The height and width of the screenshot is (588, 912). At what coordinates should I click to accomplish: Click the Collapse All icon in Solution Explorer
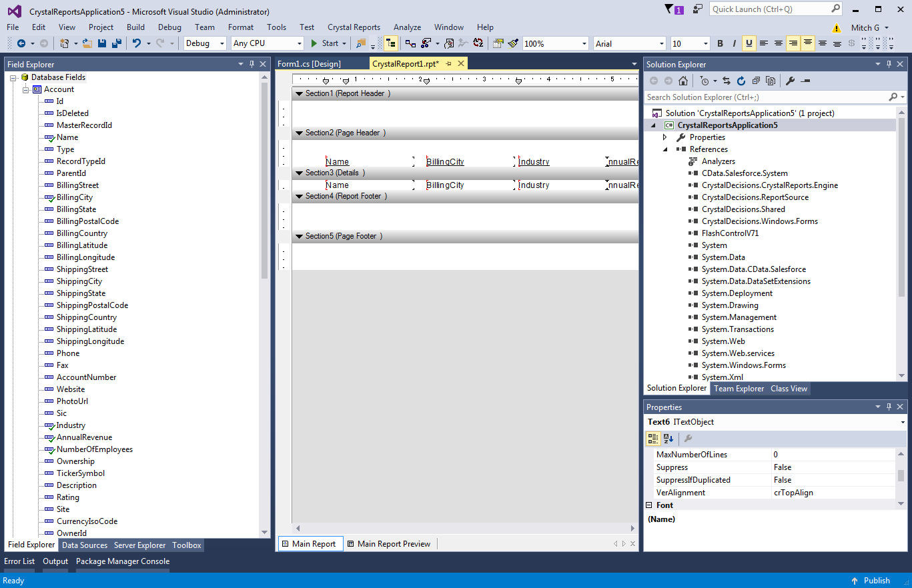pos(756,80)
